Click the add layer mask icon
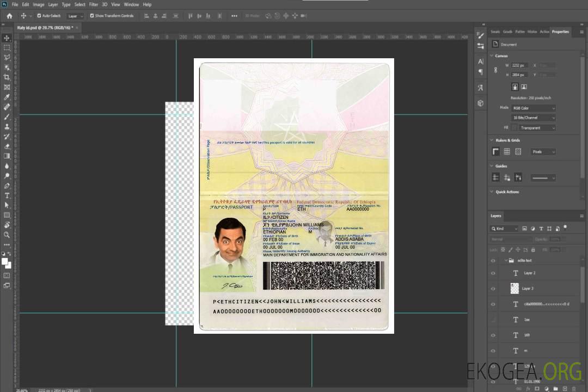Viewport: 588px width, 392px height. coord(537,389)
